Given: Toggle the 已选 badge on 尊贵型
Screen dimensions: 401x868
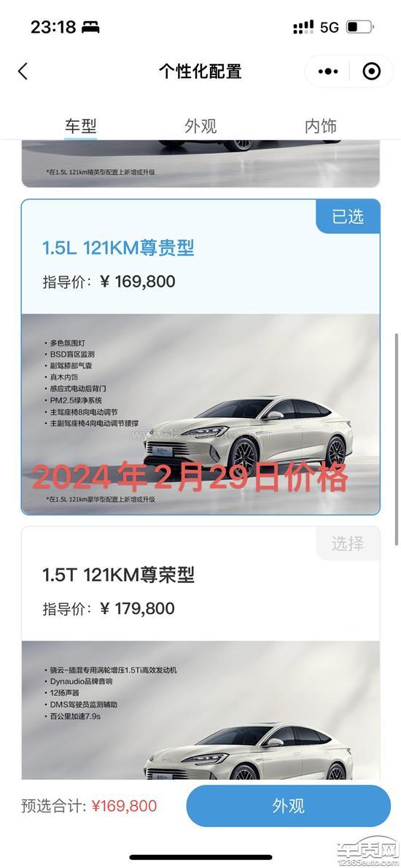Looking at the screenshot, I should click(x=348, y=217).
